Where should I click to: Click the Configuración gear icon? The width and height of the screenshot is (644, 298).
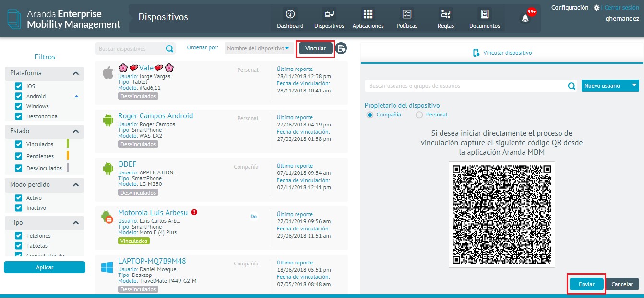(x=596, y=8)
